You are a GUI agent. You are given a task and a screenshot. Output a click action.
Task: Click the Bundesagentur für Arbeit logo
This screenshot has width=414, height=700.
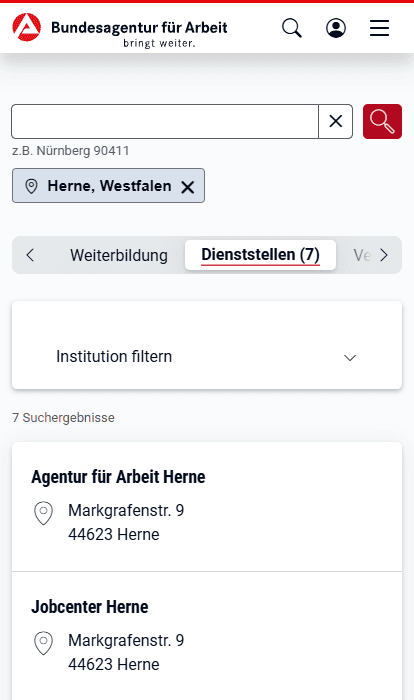pos(120,30)
